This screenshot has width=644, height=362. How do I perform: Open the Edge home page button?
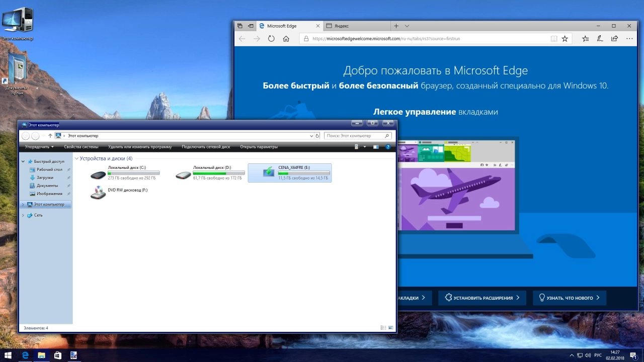click(x=286, y=39)
